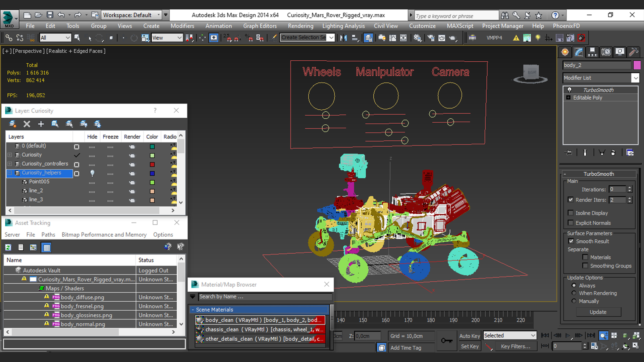644x362 pixels.
Task: Enable Explicit Normals checkbox
Action: 571,223
